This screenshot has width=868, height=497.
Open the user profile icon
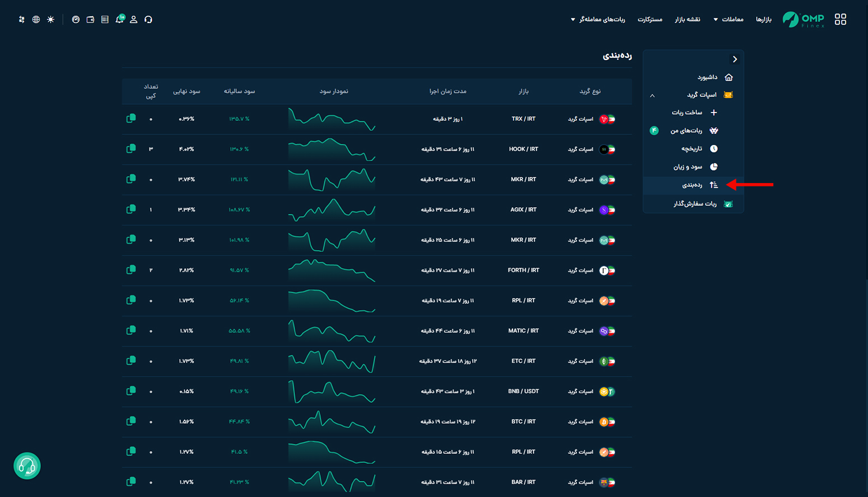(133, 20)
